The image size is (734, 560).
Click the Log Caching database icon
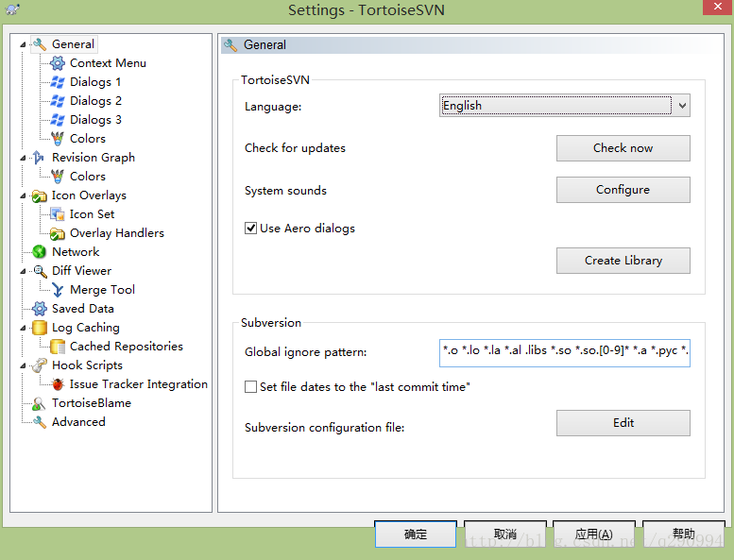(40, 328)
